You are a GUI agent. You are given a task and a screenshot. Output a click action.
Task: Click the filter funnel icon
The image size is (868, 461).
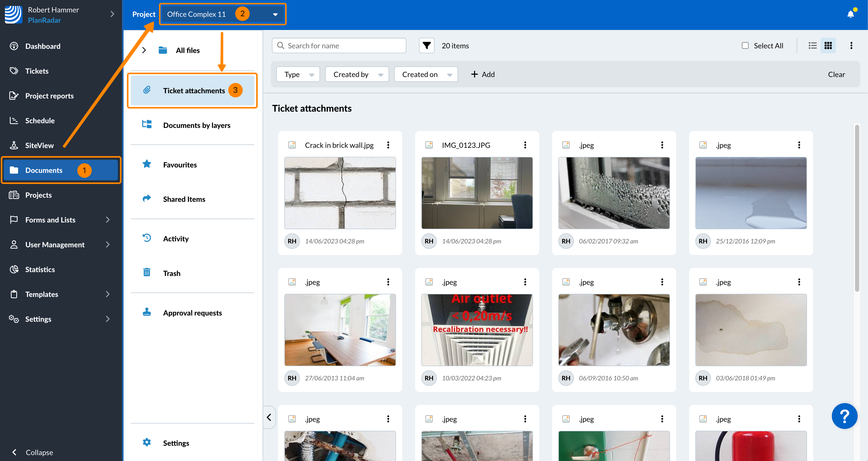[x=427, y=45]
